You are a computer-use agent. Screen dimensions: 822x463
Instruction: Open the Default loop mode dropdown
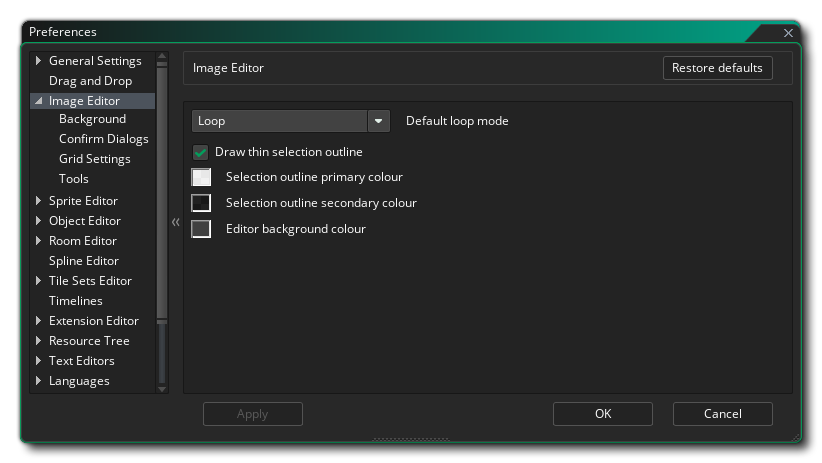(x=378, y=121)
